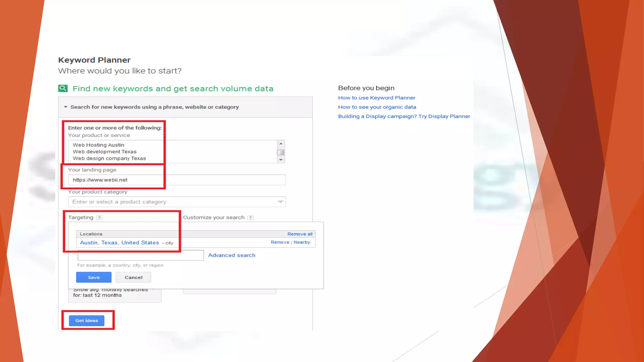Open the Advanced search link
This screenshot has height=362, width=644.
(232, 255)
